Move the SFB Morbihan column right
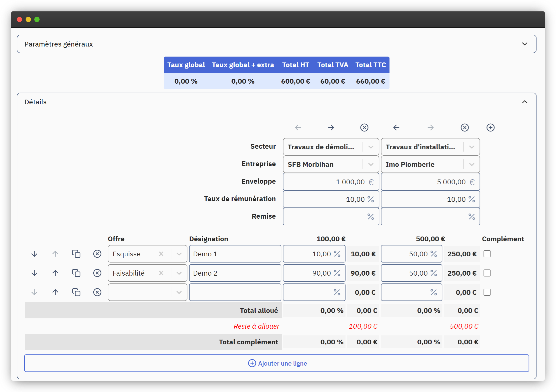Viewport: 556px width, 392px height. tap(331, 128)
